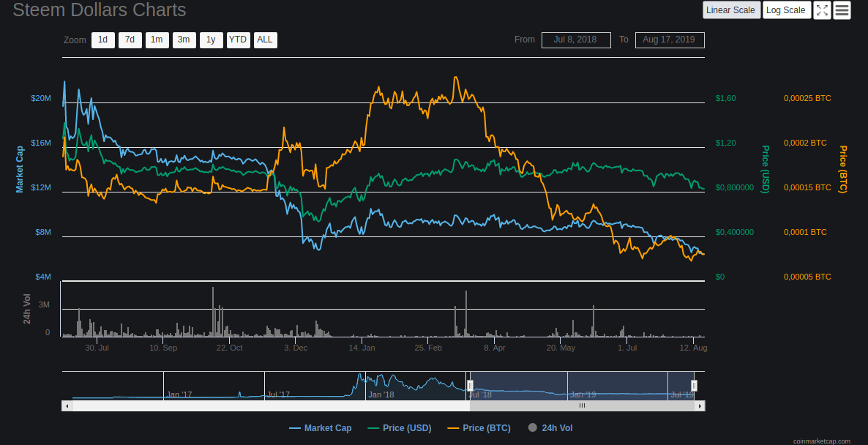The height and width of the screenshot is (445, 868).
Task: Click the Price (USD) axis title
Action: pos(766,169)
